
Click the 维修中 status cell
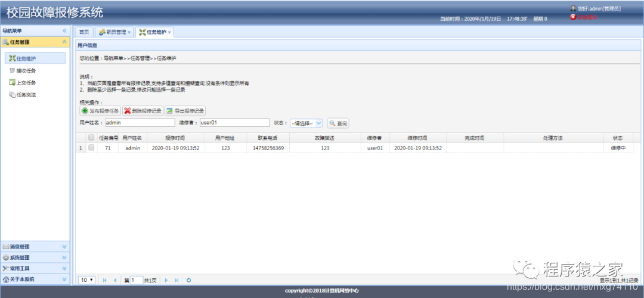pyautogui.click(x=618, y=148)
